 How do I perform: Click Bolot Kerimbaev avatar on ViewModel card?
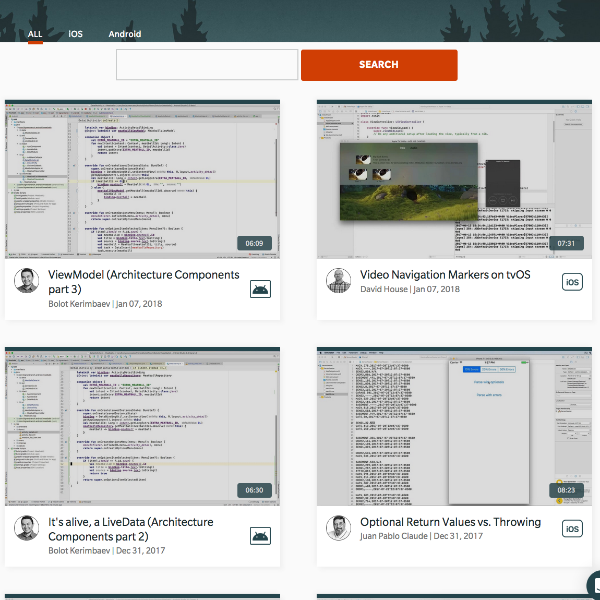[27, 281]
